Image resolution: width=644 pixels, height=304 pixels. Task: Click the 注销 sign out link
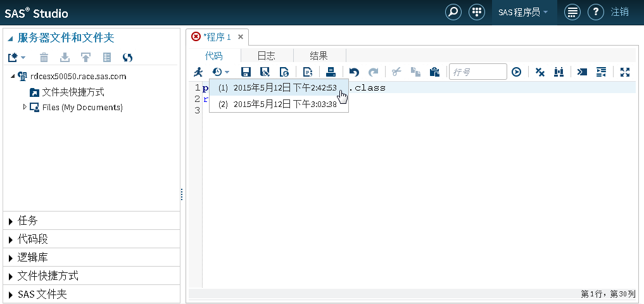coord(620,12)
